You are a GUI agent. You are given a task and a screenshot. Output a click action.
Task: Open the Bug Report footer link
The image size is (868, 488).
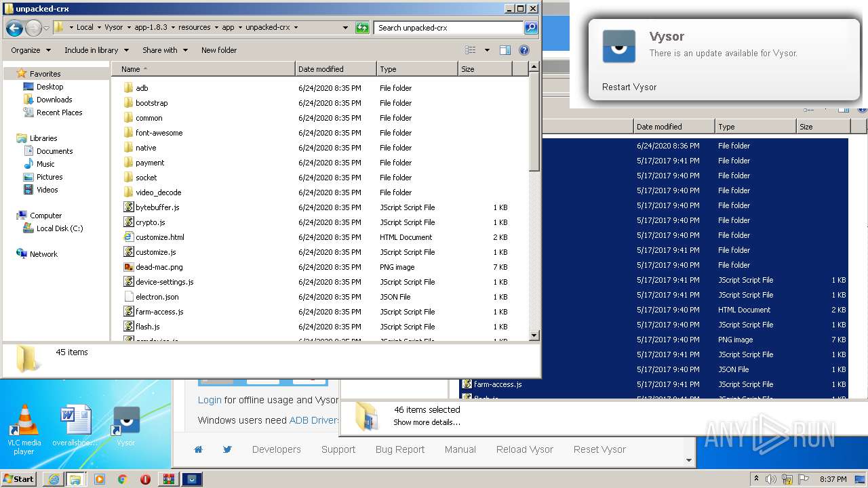pyautogui.click(x=400, y=449)
